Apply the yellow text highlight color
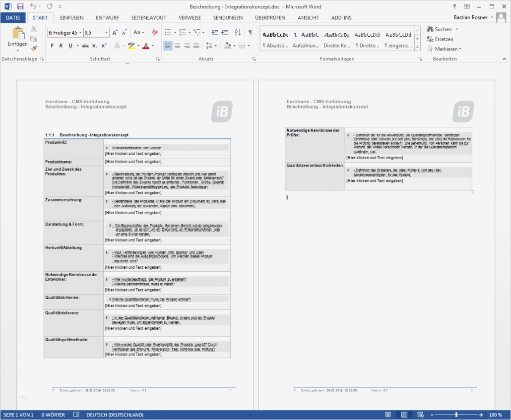The width and height of the screenshot is (511, 420). click(131, 46)
